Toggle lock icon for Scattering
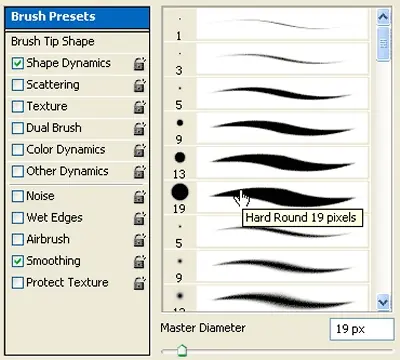This screenshot has height=360, width=400. click(x=140, y=85)
